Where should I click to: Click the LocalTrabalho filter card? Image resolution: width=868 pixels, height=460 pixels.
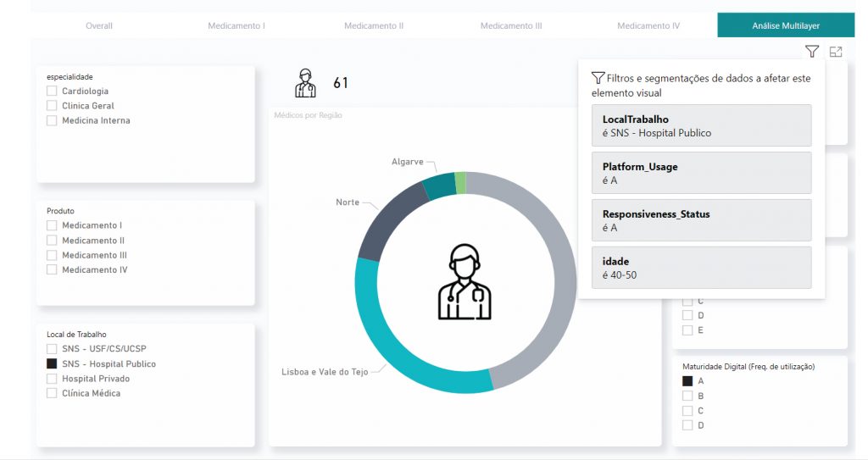[701, 125]
